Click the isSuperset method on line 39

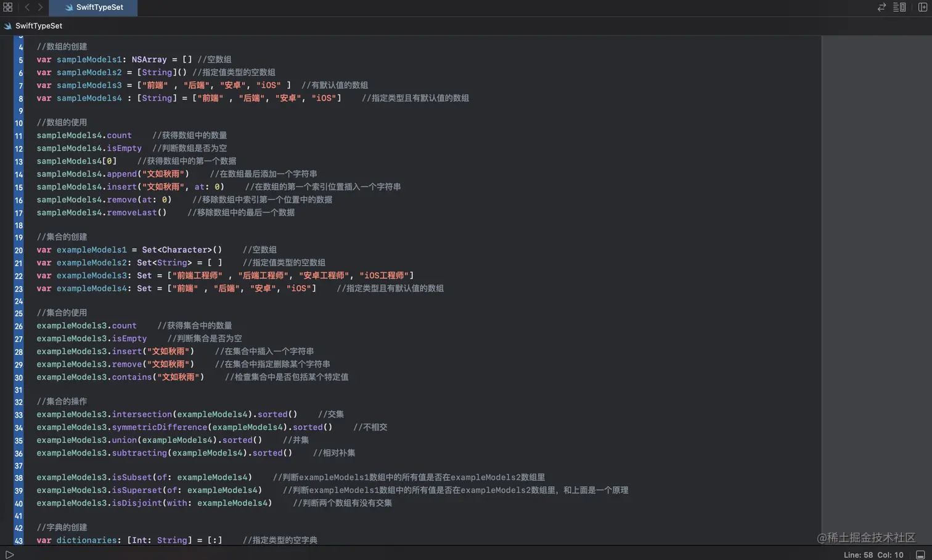tap(137, 490)
